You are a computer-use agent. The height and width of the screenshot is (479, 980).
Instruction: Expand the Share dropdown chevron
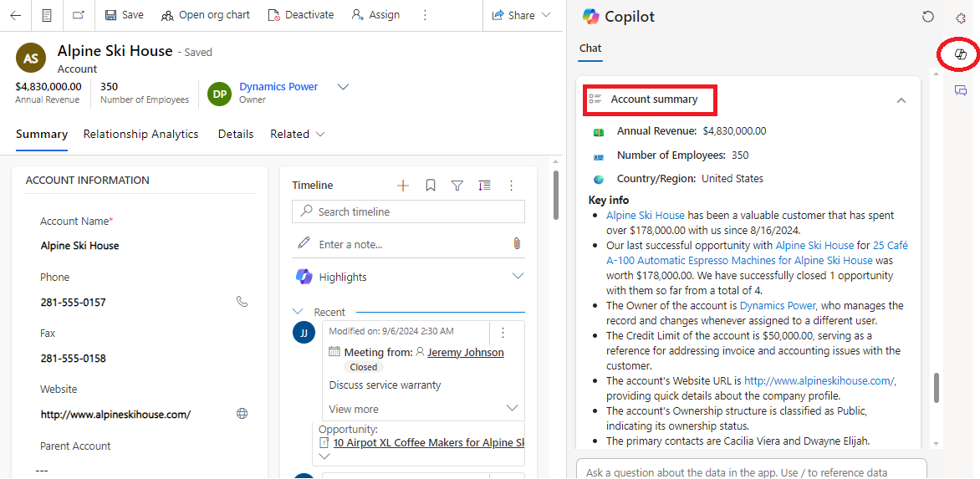[x=546, y=16]
